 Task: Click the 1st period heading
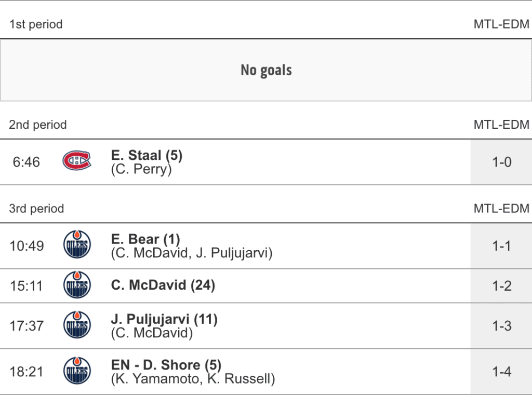coord(36,24)
